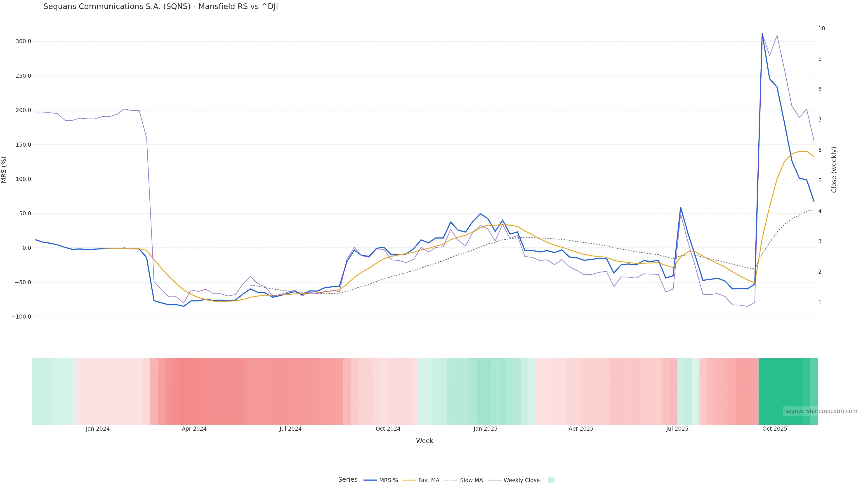
Task: Click the '−100.0' left axis tick label
Action: click(x=21, y=317)
